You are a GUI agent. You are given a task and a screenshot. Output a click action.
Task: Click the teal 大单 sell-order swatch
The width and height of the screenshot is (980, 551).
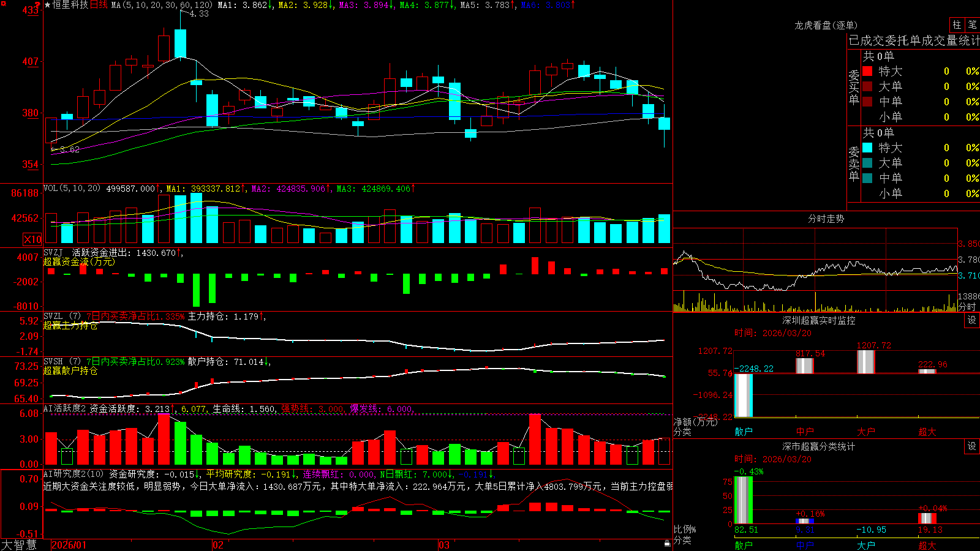coord(867,163)
